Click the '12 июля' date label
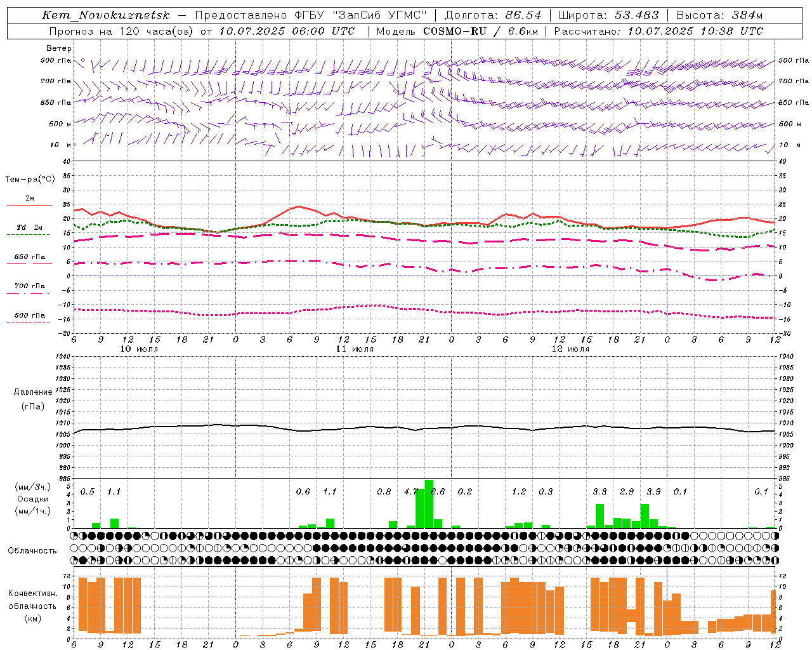This screenshot has height=650, width=812. [570, 349]
